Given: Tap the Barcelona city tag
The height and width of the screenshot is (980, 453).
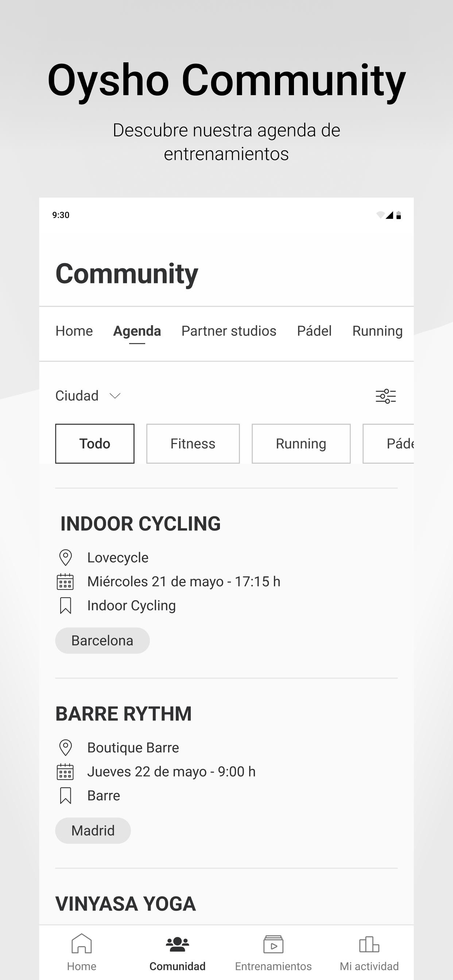Looking at the screenshot, I should [102, 641].
